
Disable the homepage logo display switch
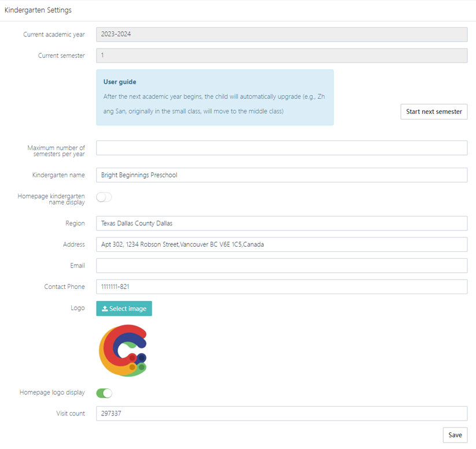tap(104, 393)
